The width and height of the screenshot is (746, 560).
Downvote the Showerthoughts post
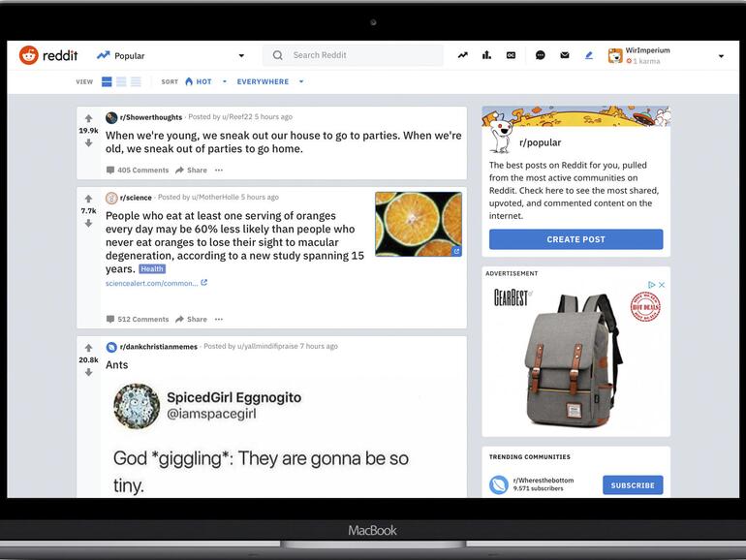tap(88, 142)
